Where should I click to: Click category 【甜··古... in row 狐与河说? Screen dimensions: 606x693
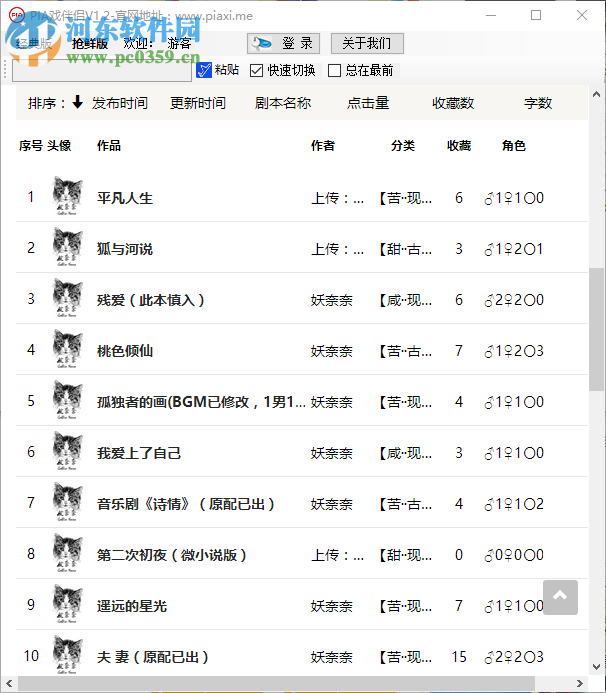coord(404,249)
